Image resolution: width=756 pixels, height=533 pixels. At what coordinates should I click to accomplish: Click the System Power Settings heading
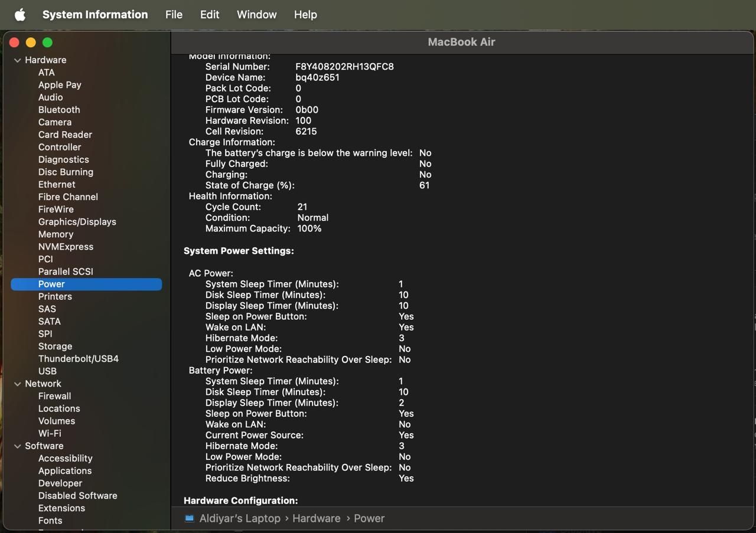tap(239, 251)
